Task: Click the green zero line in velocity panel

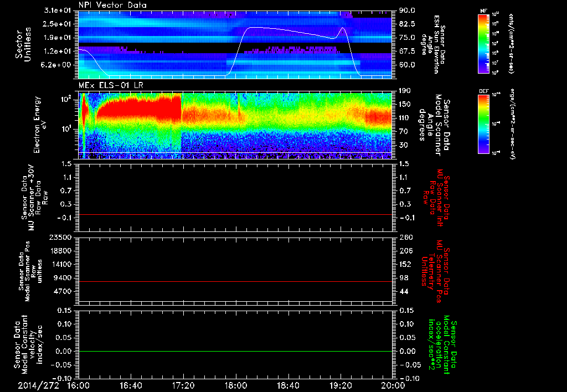Action: [x=235, y=351]
